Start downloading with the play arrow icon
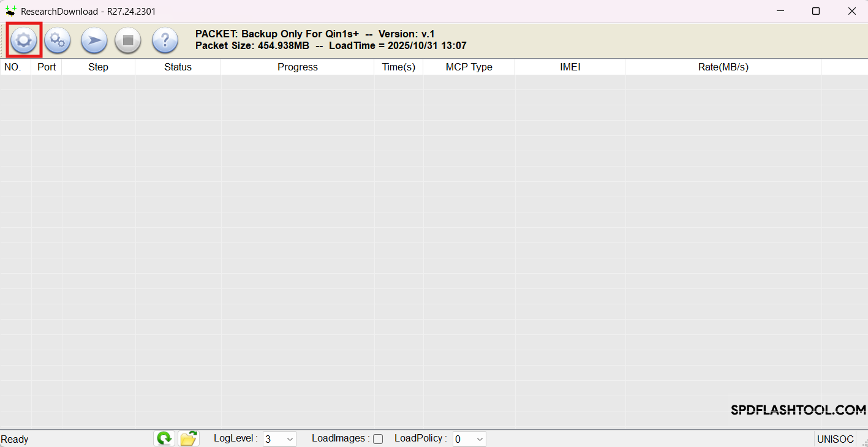This screenshot has height=447, width=868. click(93, 40)
